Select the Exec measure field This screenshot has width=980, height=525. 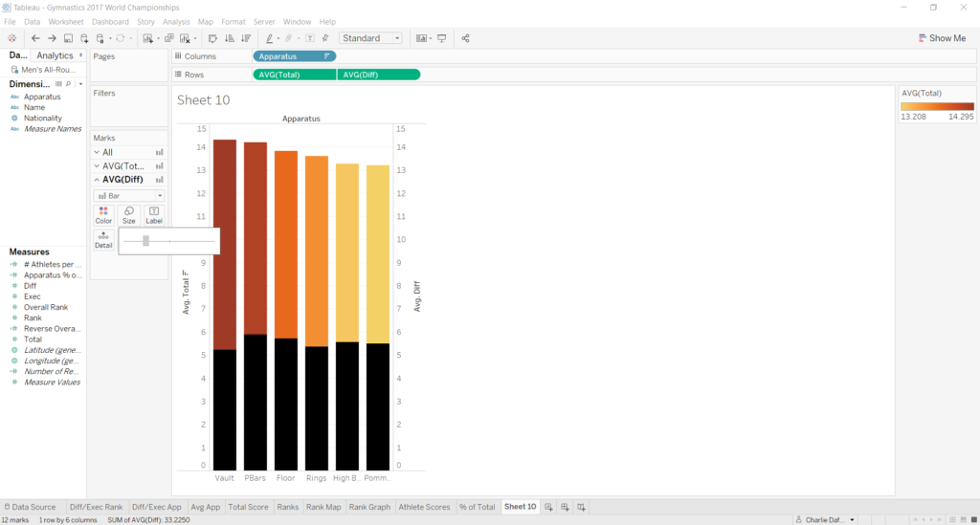click(x=32, y=296)
